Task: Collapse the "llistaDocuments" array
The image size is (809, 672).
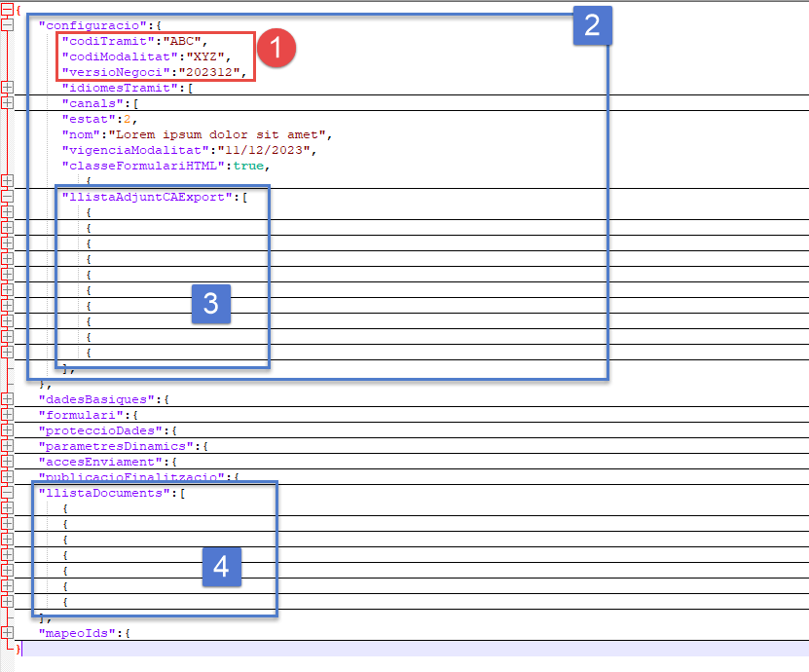Action: click(7, 494)
